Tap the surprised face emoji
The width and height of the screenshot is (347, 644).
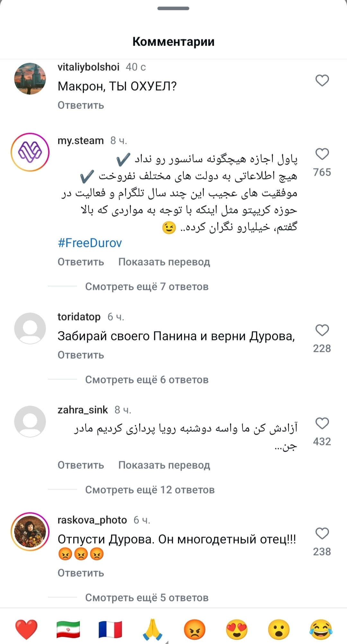(x=279, y=629)
